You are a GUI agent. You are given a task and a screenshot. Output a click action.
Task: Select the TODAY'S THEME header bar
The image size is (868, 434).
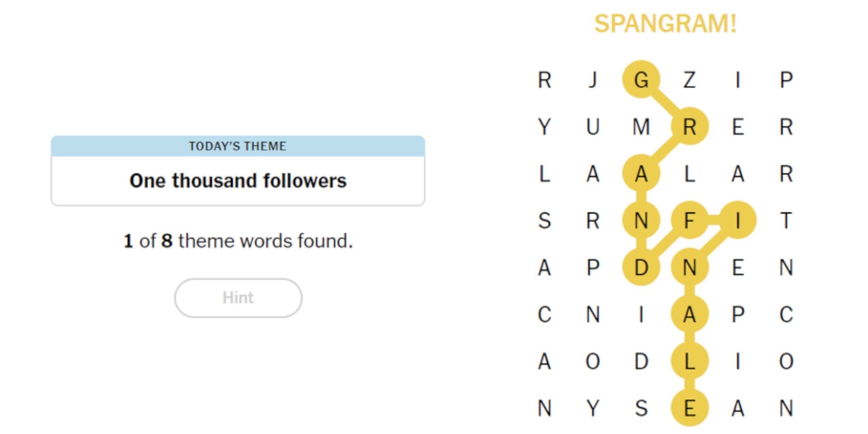coord(238,146)
